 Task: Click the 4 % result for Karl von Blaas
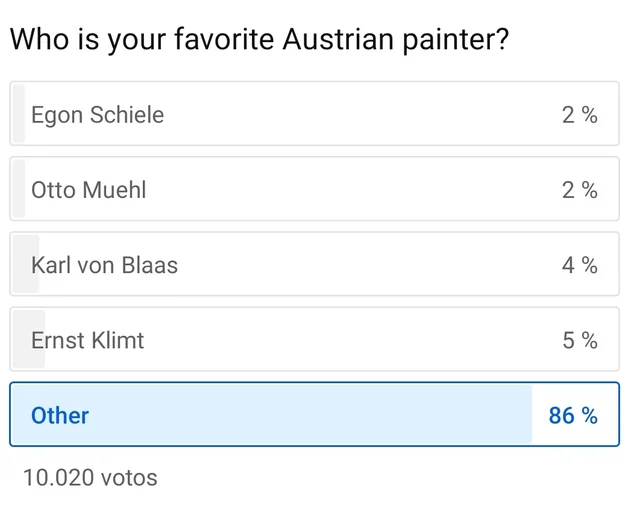(x=579, y=265)
